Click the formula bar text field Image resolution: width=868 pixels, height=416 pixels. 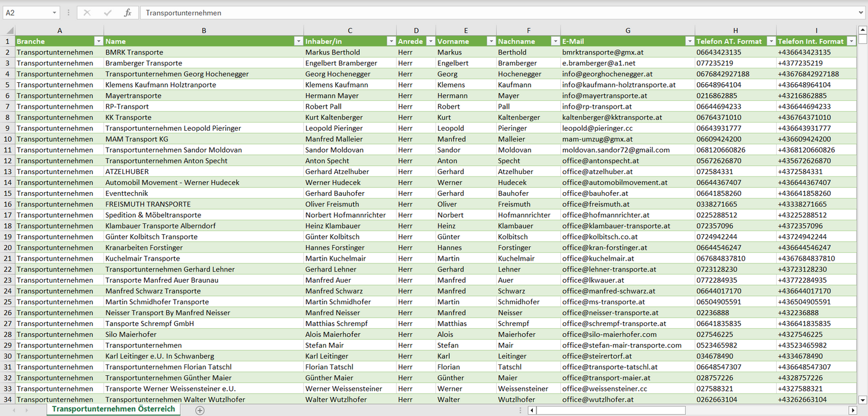(481, 13)
